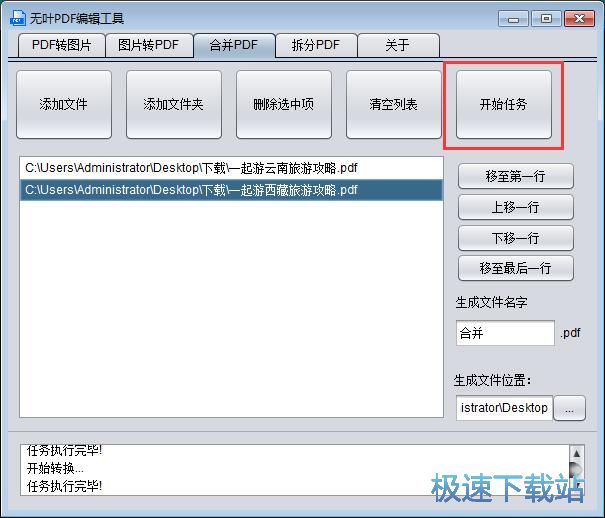
Task: Click the 添加文件 button
Action: [x=64, y=104]
